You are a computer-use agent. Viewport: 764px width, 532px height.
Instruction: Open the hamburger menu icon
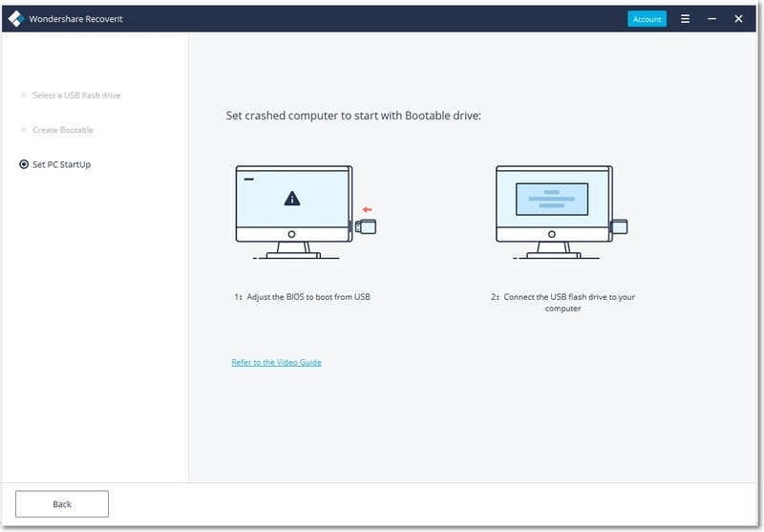click(685, 18)
